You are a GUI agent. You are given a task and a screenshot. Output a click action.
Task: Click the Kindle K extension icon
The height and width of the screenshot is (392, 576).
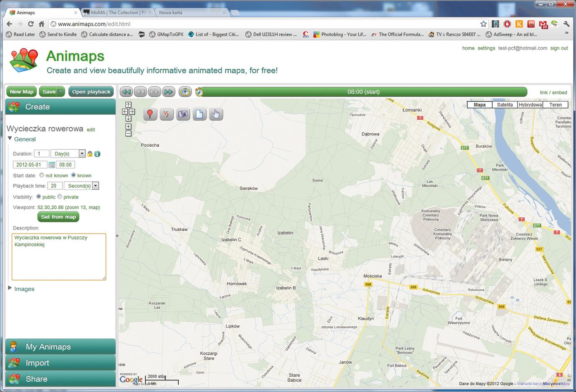point(519,24)
